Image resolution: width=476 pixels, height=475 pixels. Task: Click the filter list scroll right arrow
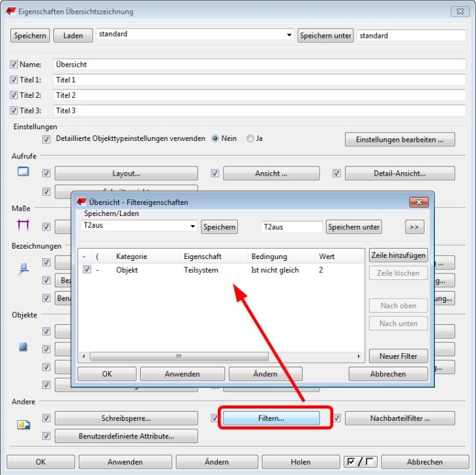359,356
